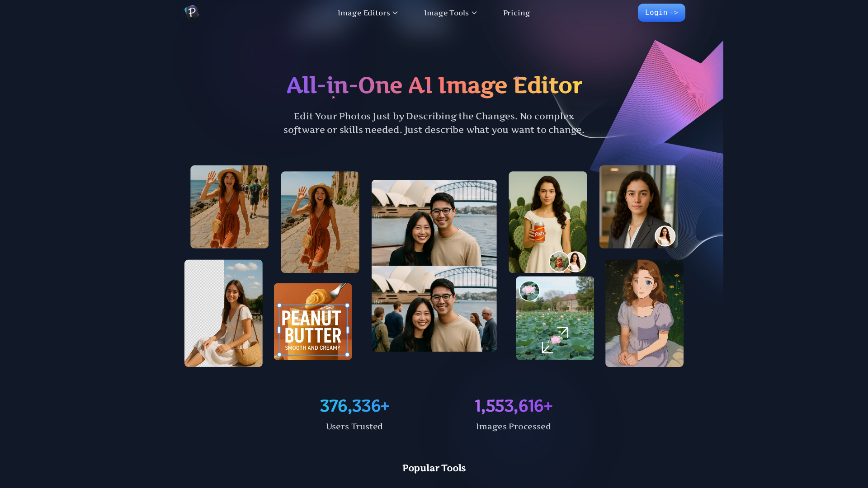Click the Login button
The height and width of the screenshot is (488, 868).
pos(661,13)
